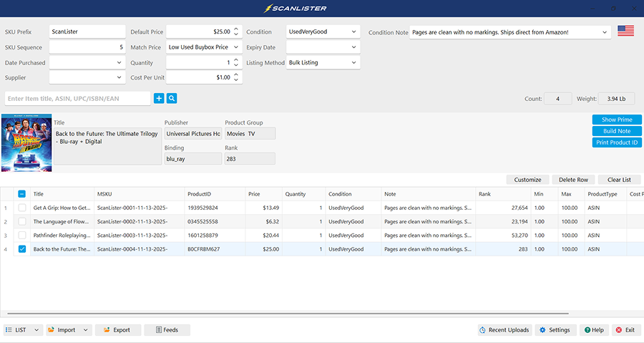Check the Pathfinder Roleplaying row
This screenshot has width=644, height=343.
(x=21, y=236)
